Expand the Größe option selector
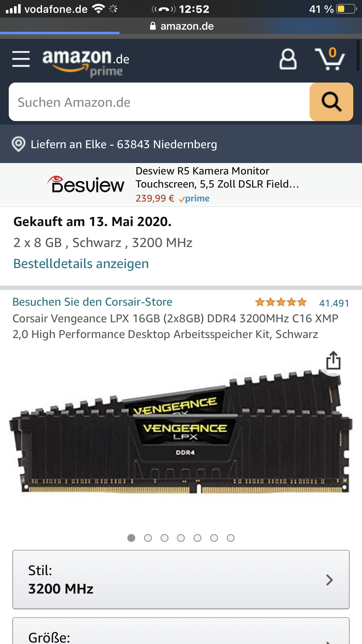362x644 pixels. click(x=181, y=631)
